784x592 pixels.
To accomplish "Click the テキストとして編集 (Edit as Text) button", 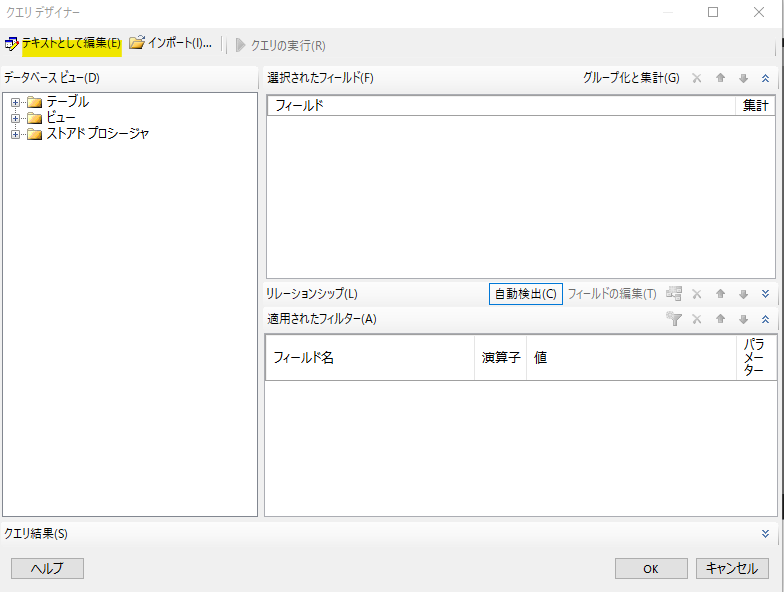I will [x=64, y=44].
